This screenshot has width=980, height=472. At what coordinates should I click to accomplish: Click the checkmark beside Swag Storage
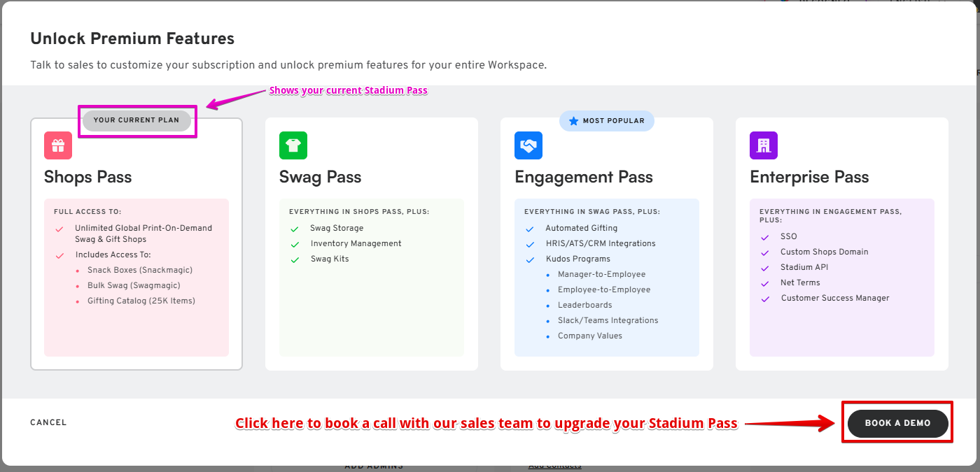pyautogui.click(x=295, y=229)
